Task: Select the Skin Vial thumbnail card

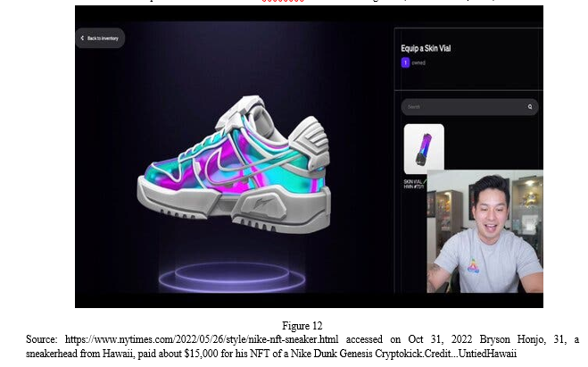Action: tap(424, 149)
